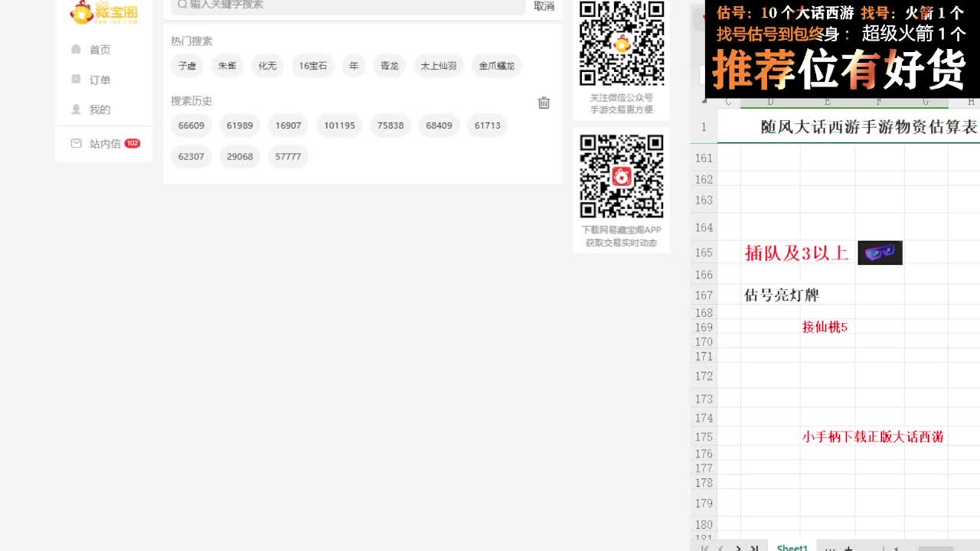Screen dimensions: 980x551
Task: Select hot search tag 太上仙羽
Action: (438, 66)
